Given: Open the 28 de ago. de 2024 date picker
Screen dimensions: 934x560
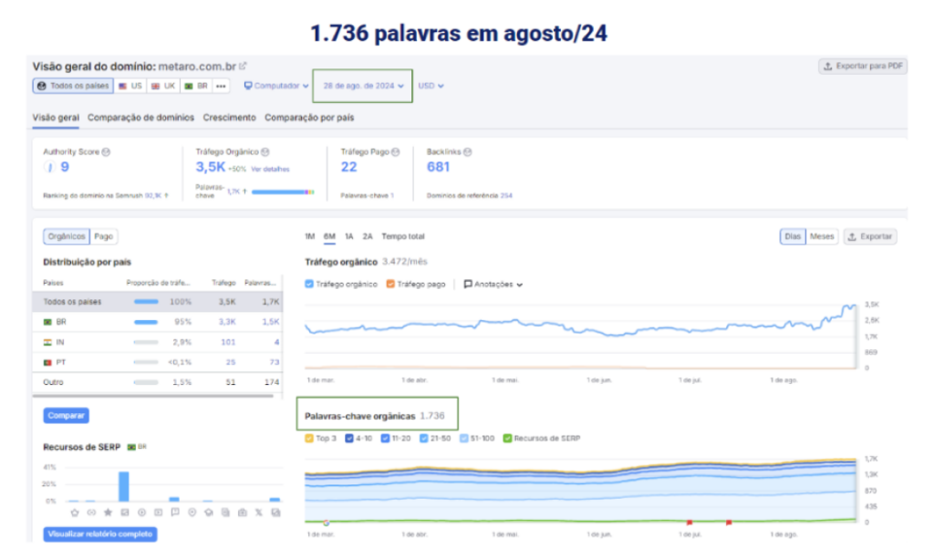Looking at the screenshot, I should [x=363, y=86].
